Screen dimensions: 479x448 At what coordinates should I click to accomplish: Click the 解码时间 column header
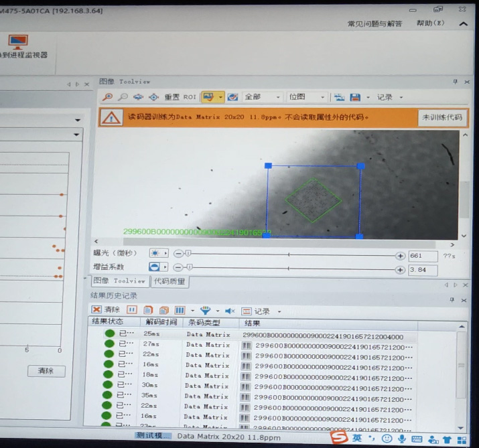pos(161,322)
